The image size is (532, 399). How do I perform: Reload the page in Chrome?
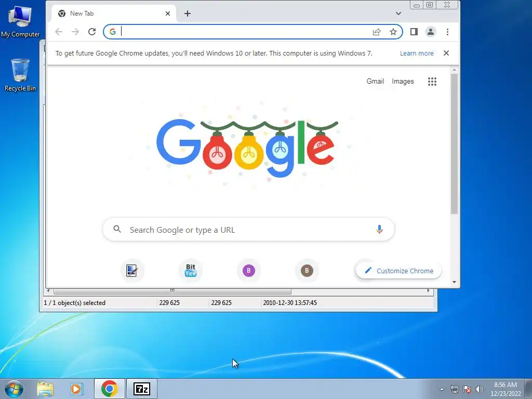click(92, 32)
